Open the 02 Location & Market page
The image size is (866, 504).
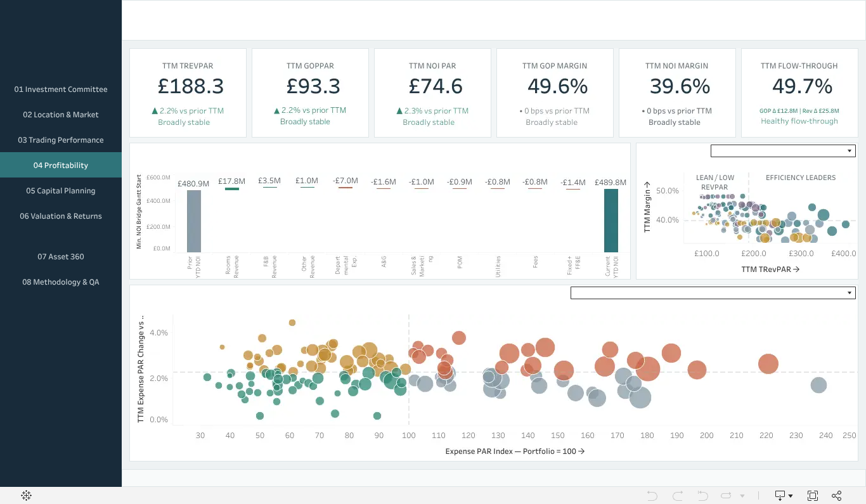tap(61, 115)
